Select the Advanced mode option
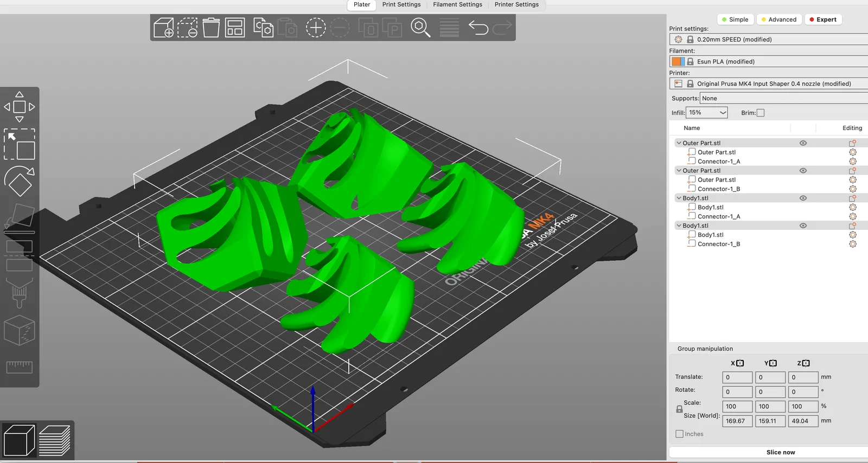868x463 pixels. 779,20
